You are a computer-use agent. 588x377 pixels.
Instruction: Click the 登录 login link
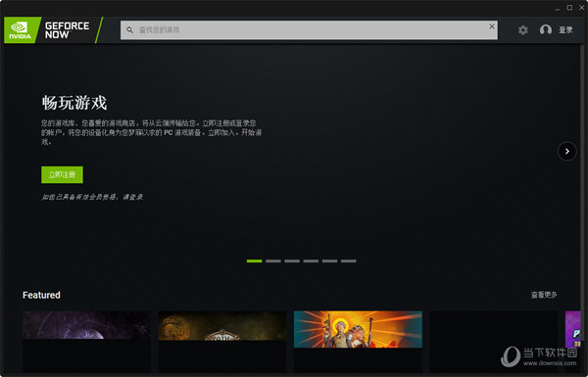[x=565, y=30]
